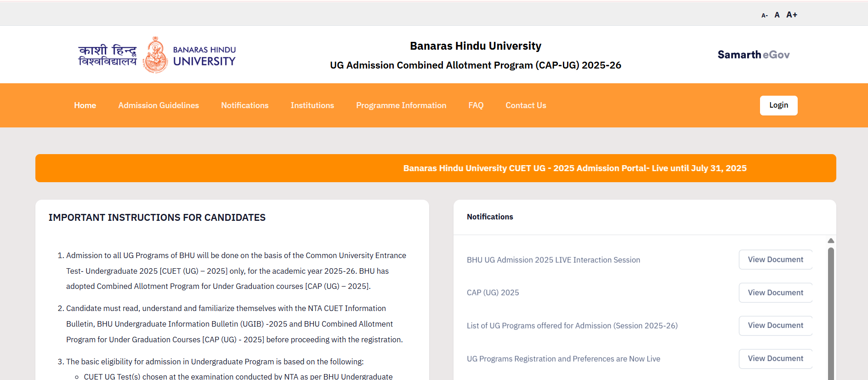Screen dimensions: 868x380
Task: Click the 'CAP (UG) 2025' notification text
Action: tap(493, 293)
